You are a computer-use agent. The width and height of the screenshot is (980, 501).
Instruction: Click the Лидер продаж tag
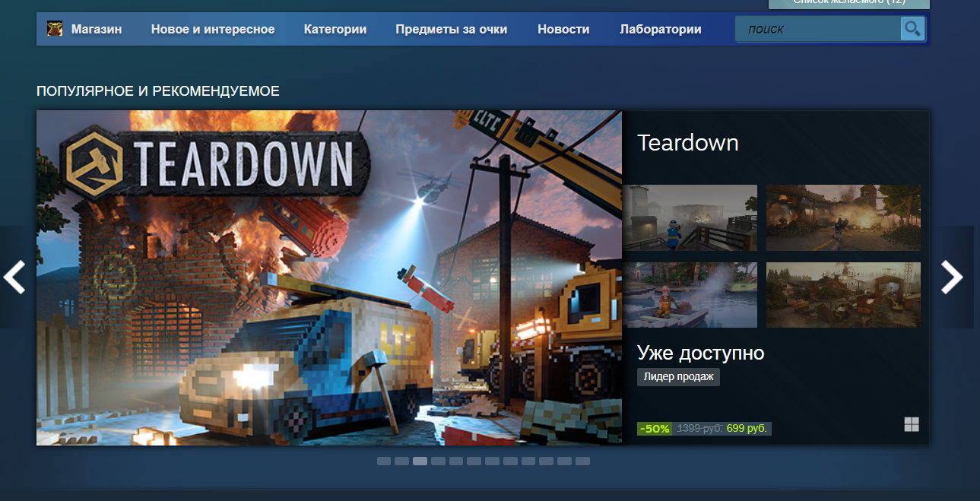point(678,377)
